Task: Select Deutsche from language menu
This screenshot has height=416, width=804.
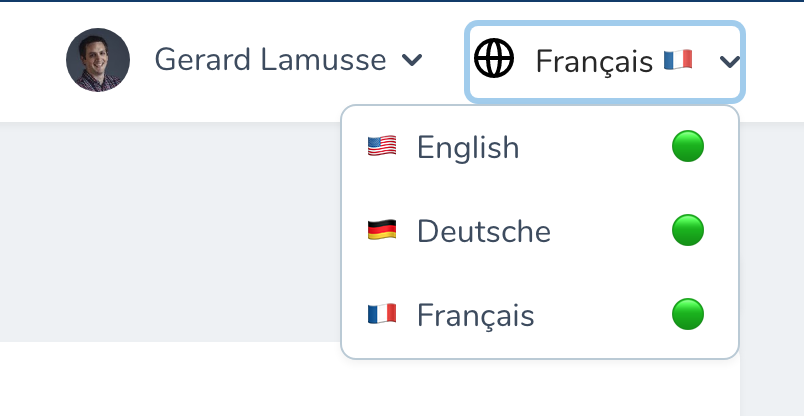Action: [540, 231]
